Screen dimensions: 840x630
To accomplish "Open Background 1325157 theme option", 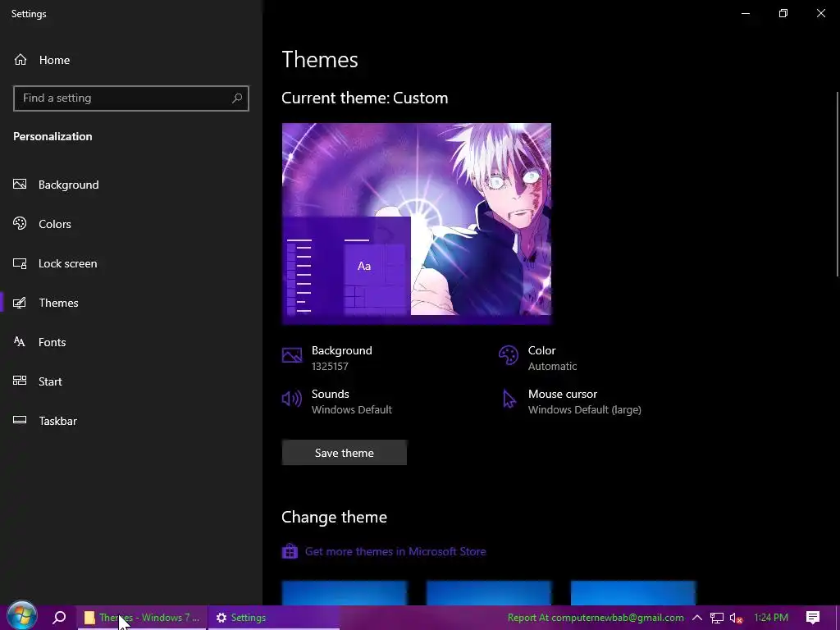I will click(342, 358).
